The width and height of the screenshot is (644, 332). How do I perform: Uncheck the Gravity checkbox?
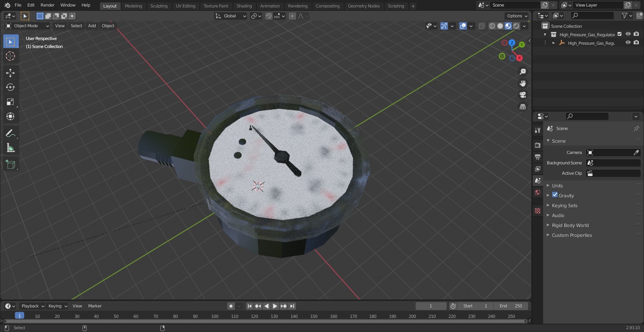[555, 195]
